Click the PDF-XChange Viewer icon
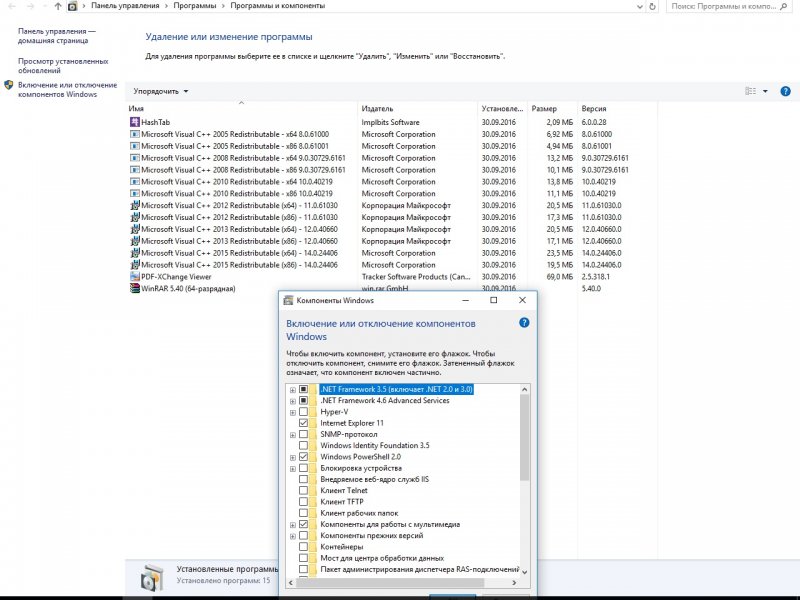Viewport: 800px width, 600px height. 135,277
